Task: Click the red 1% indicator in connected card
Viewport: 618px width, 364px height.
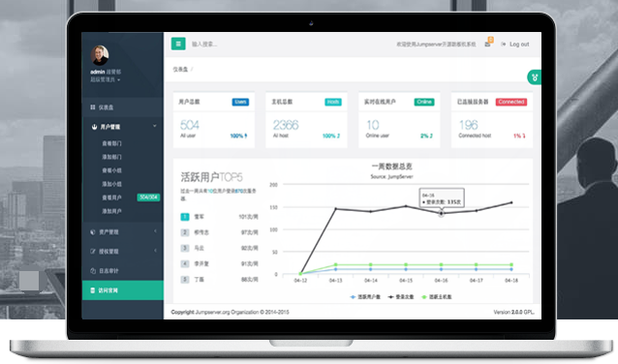Action: pos(519,136)
